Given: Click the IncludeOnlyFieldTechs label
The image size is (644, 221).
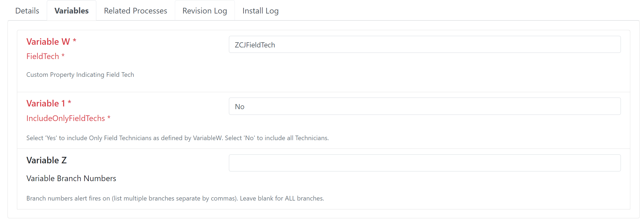Looking at the screenshot, I should tap(66, 118).
